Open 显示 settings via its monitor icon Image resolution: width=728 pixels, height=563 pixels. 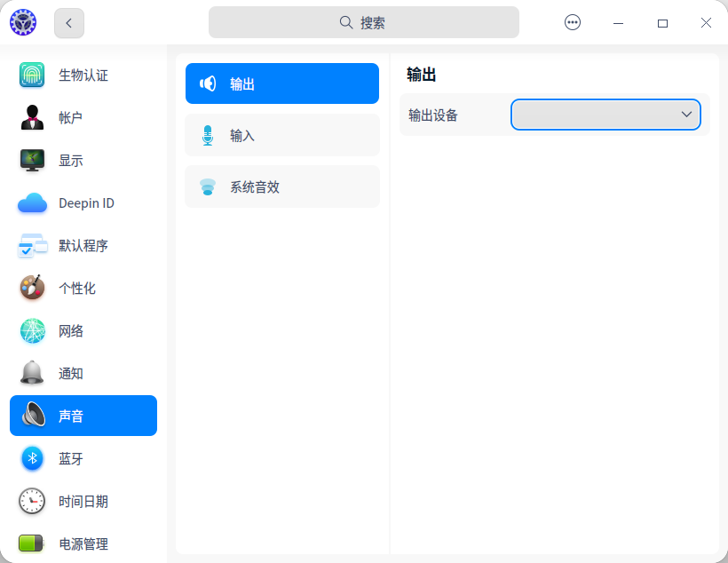31,161
